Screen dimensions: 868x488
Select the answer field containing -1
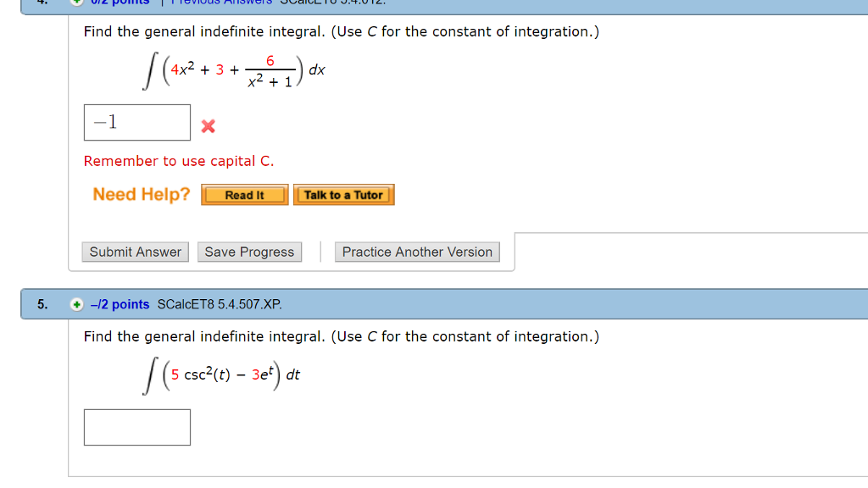[136, 122]
